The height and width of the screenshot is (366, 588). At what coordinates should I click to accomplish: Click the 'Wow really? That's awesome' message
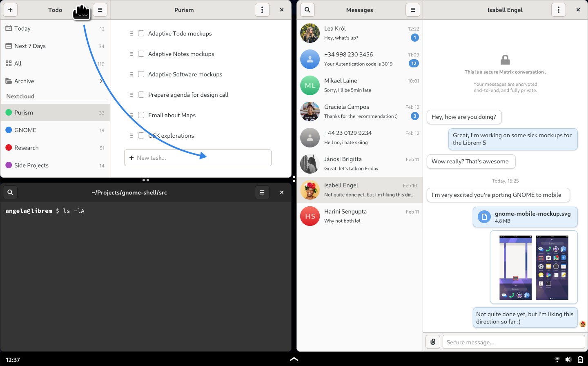[470, 161]
